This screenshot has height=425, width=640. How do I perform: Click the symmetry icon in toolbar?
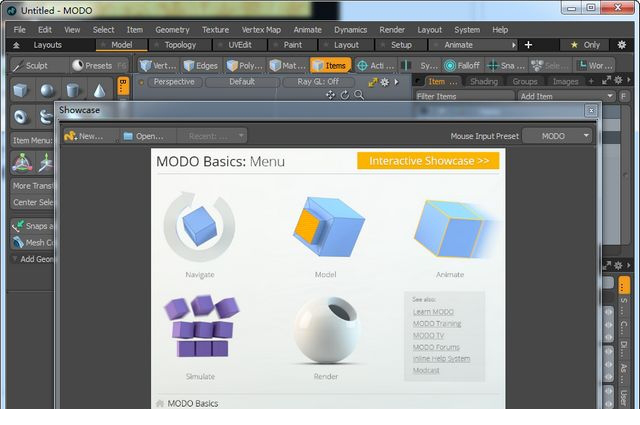point(405,65)
